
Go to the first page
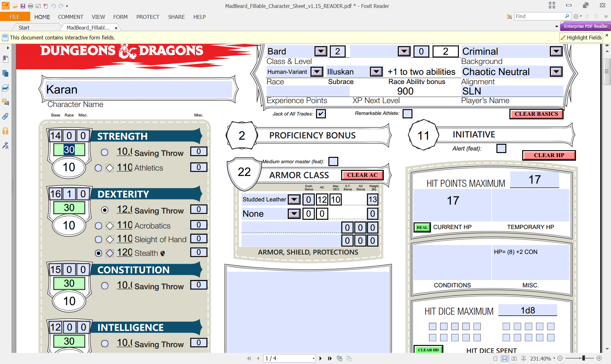point(249,359)
